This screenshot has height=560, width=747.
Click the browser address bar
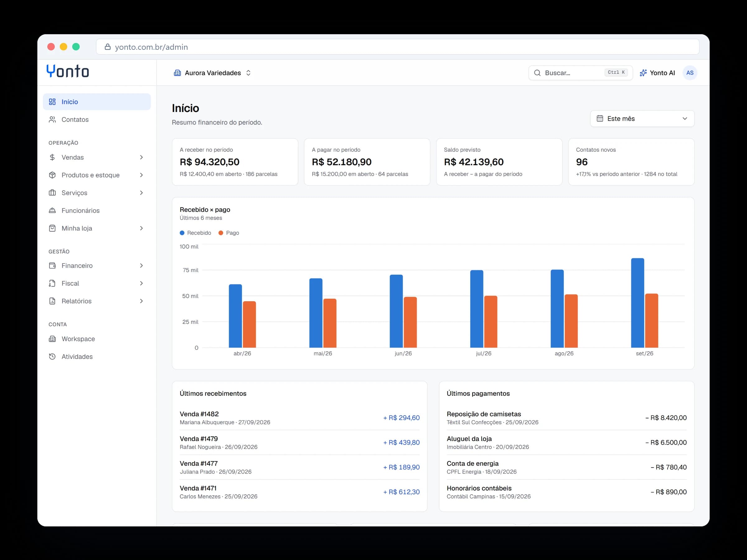point(397,47)
